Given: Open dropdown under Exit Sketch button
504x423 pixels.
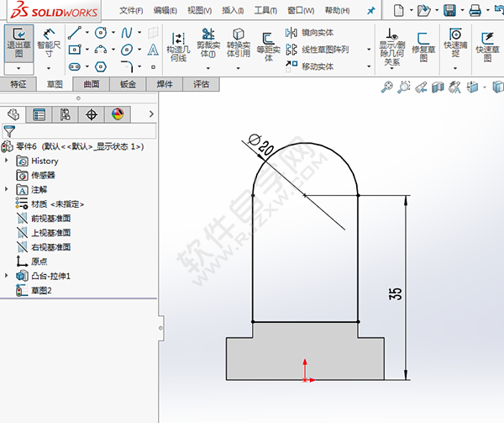Looking at the screenshot, I should click(18, 68).
